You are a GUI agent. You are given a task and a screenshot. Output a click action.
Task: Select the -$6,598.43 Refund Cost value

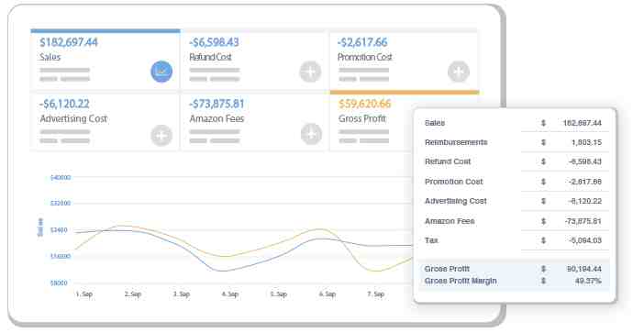pos(214,42)
